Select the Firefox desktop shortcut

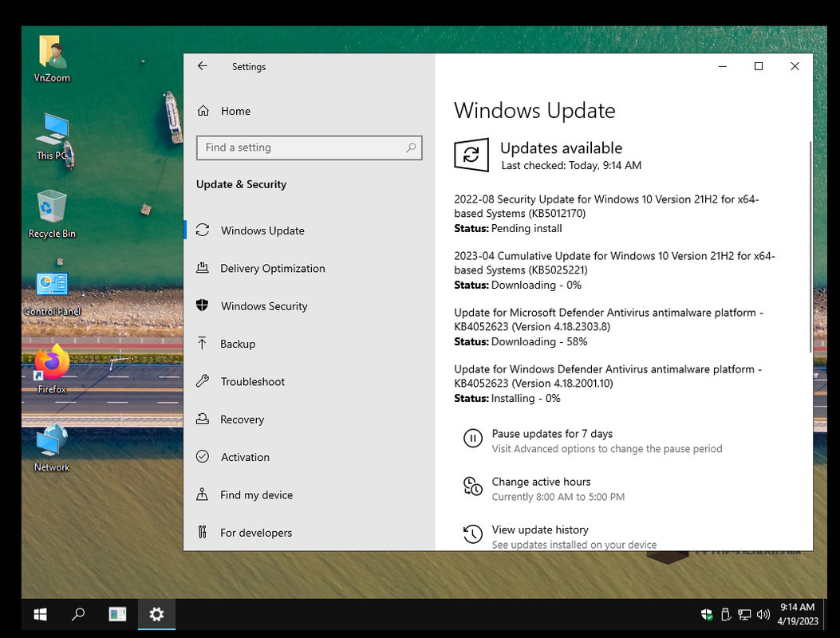(x=52, y=369)
